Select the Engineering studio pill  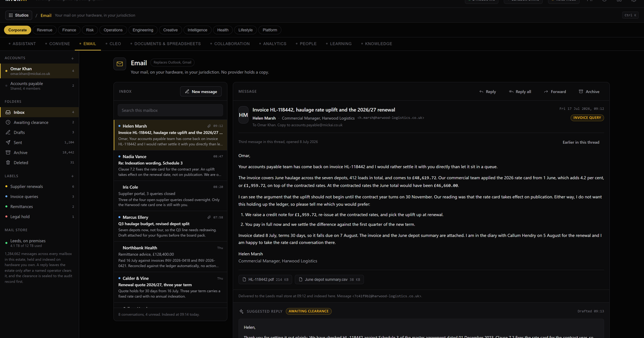click(143, 30)
